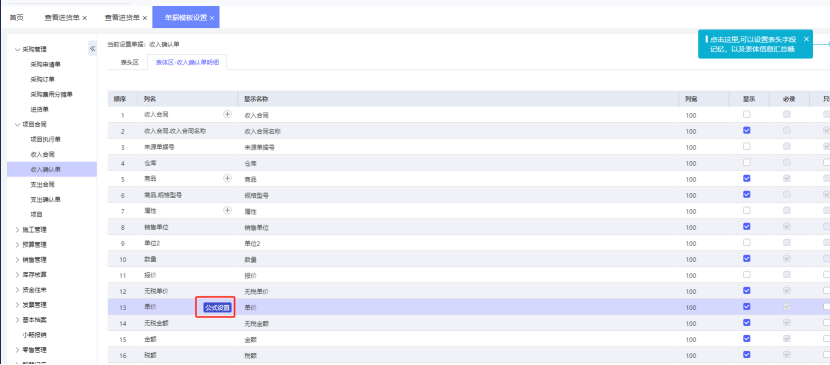Click column width 100 in 金额 row

click(690, 339)
